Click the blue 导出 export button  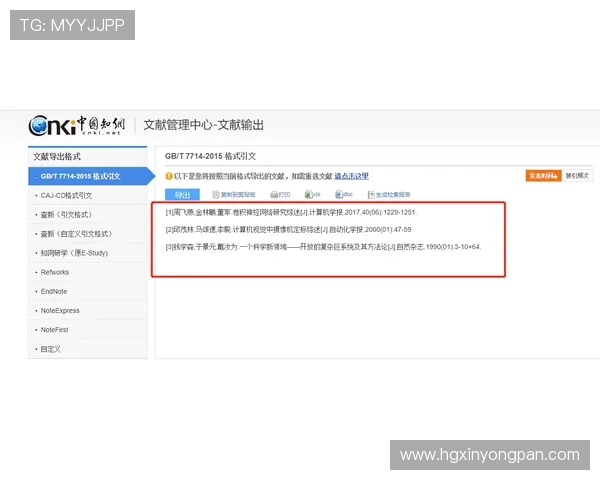coord(182,194)
